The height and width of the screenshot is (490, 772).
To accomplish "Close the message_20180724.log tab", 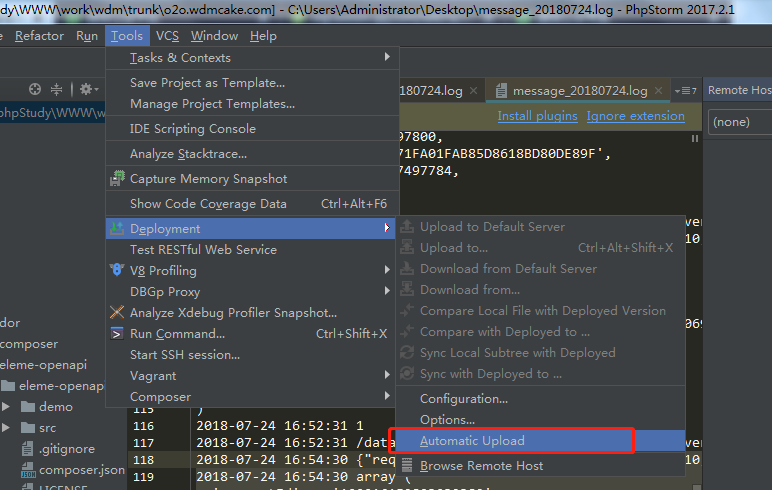I will 658,91.
